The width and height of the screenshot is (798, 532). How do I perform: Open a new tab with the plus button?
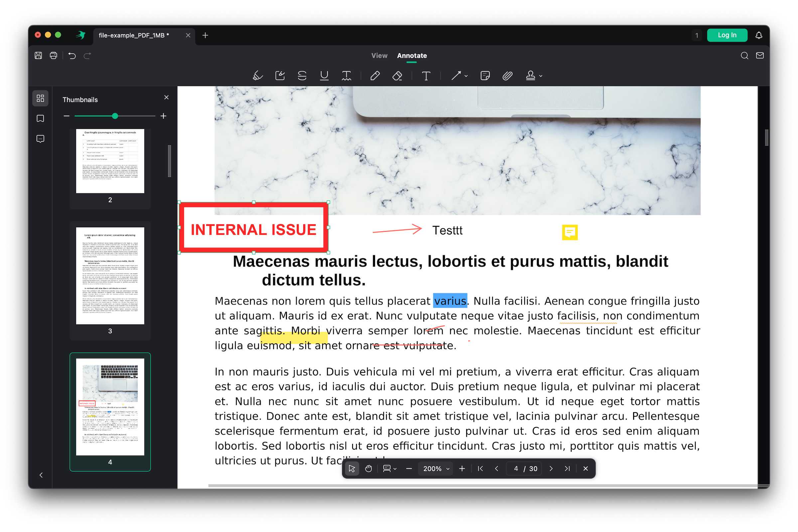pyautogui.click(x=205, y=35)
